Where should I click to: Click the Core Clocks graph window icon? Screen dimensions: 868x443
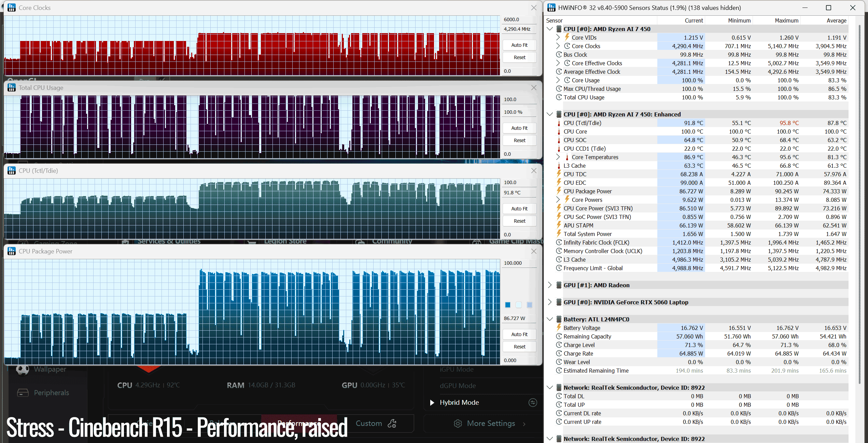(x=12, y=8)
